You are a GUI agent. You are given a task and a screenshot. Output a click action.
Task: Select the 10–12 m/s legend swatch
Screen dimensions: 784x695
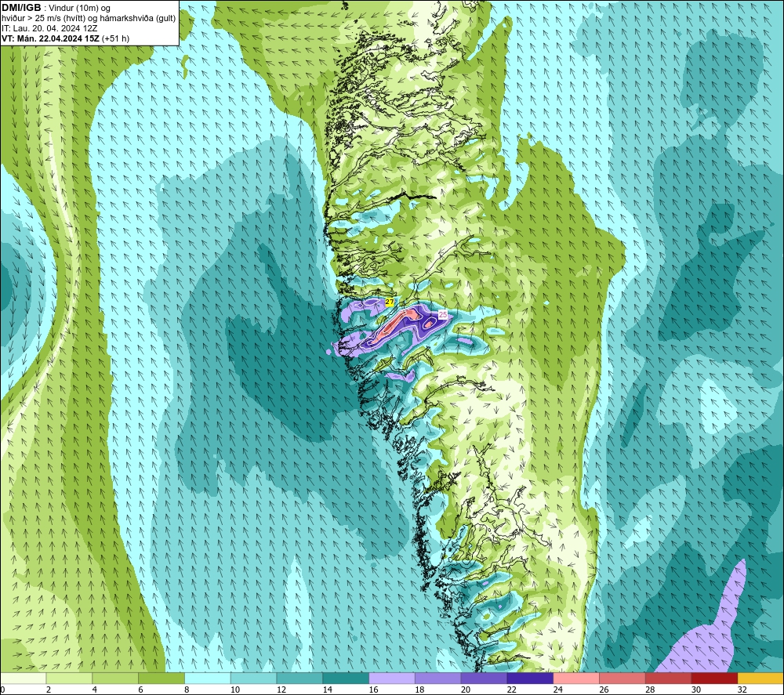pos(253,678)
